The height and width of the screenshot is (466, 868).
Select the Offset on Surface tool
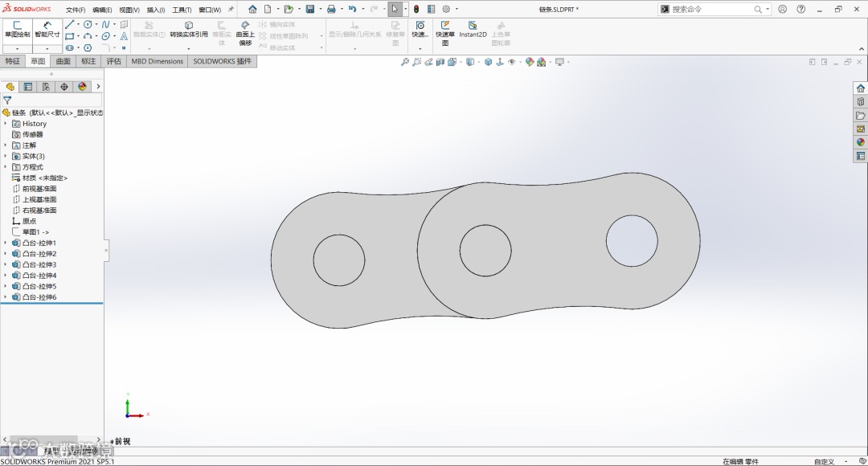245,33
